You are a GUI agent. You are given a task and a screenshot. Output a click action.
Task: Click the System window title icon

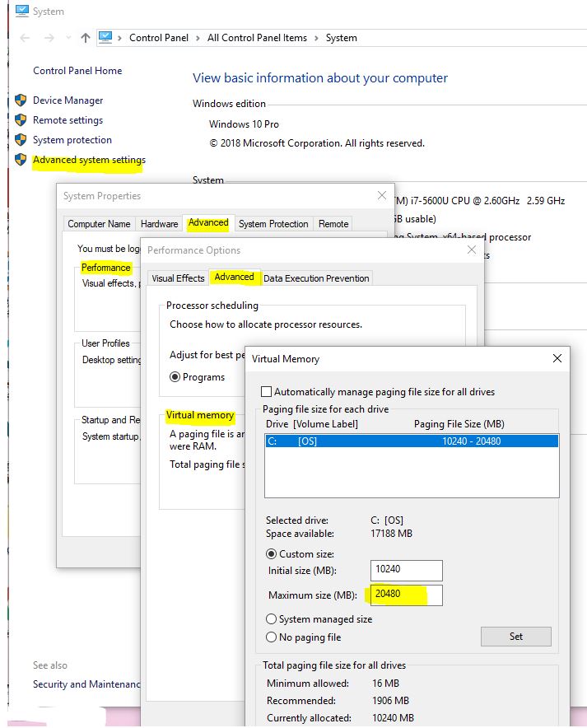[x=21, y=12]
